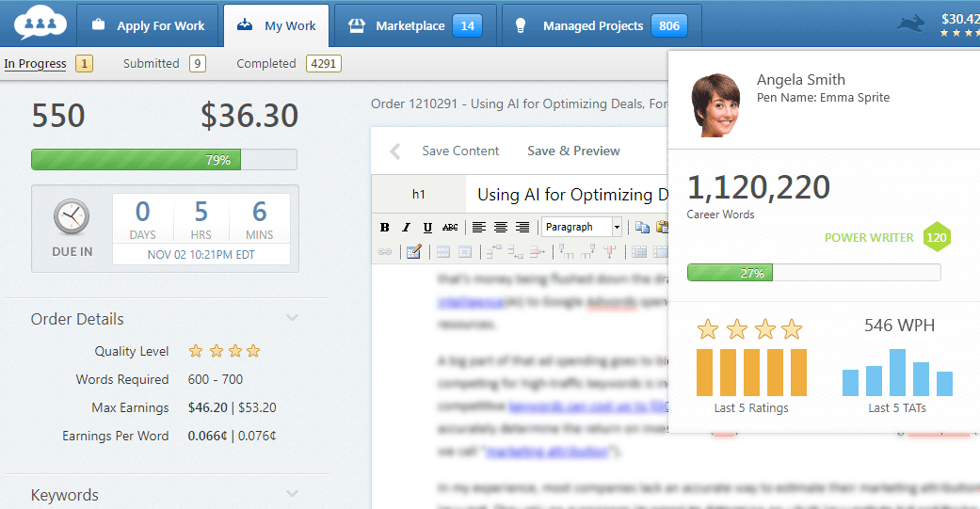980x509 pixels.
Task: Go to the Managed Projects tab
Action: click(593, 25)
